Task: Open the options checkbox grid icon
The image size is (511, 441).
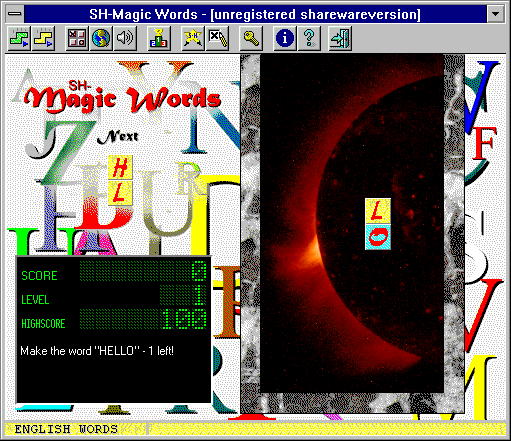Action: (x=77, y=39)
